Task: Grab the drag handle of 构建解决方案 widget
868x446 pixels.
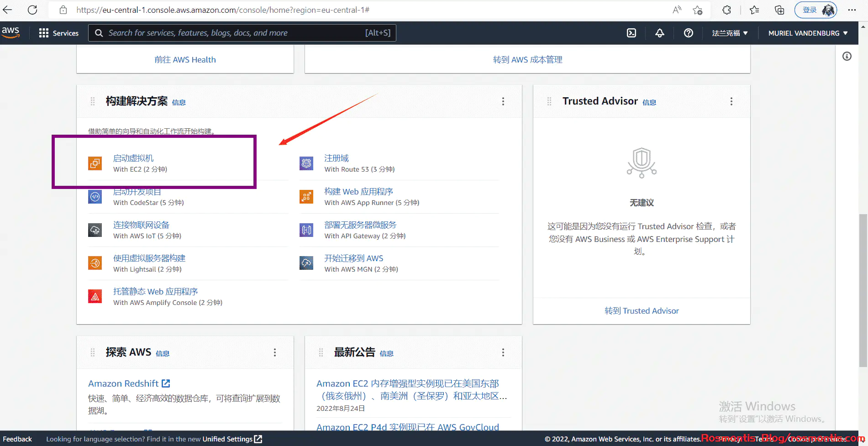Action: tap(93, 101)
